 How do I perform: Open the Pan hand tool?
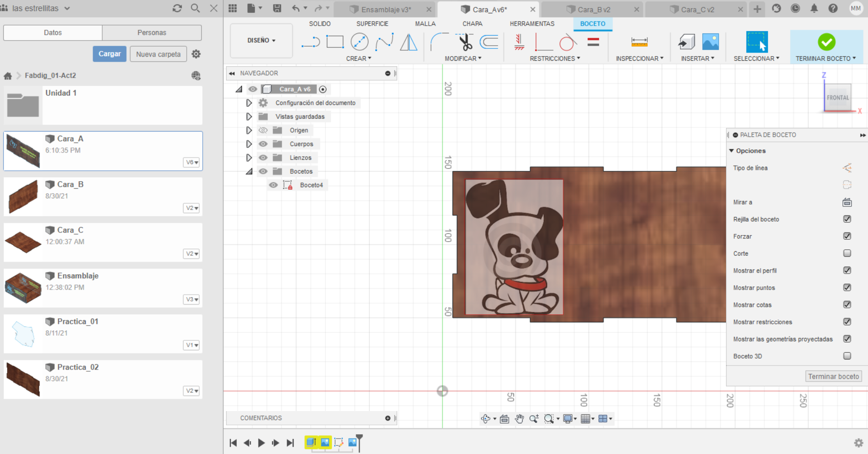pyautogui.click(x=519, y=419)
